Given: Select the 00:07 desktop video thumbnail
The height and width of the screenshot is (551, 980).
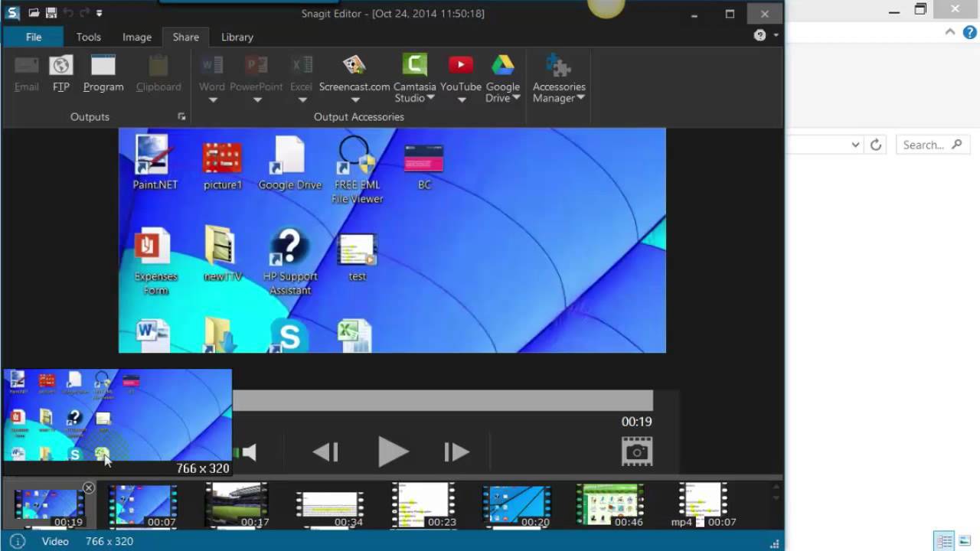Looking at the screenshot, I should 143,506.
